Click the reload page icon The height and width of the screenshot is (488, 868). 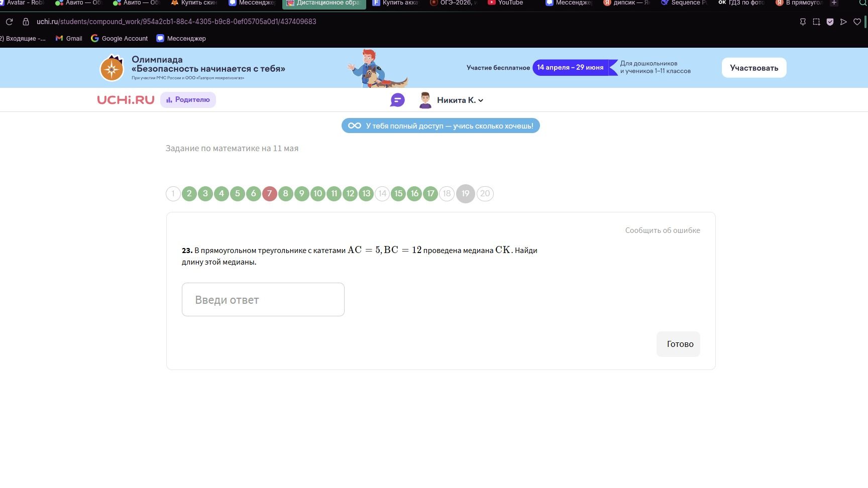coord(9,22)
